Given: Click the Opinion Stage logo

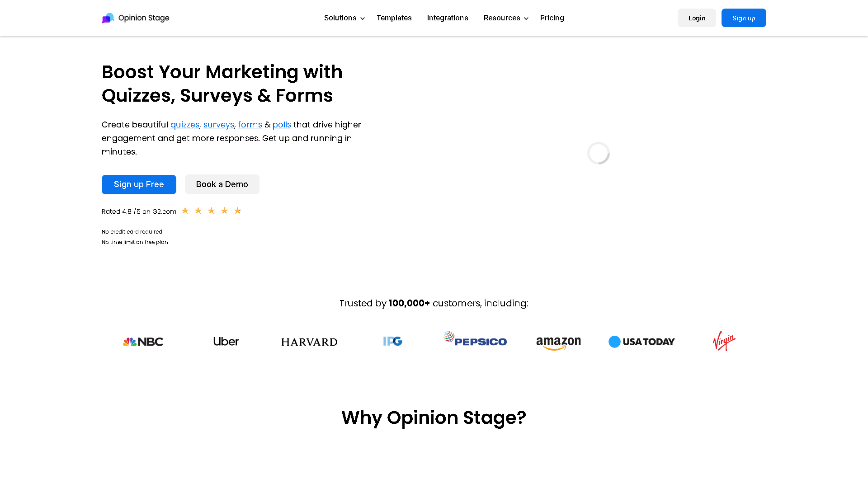Looking at the screenshot, I should click(x=135, y=18).
